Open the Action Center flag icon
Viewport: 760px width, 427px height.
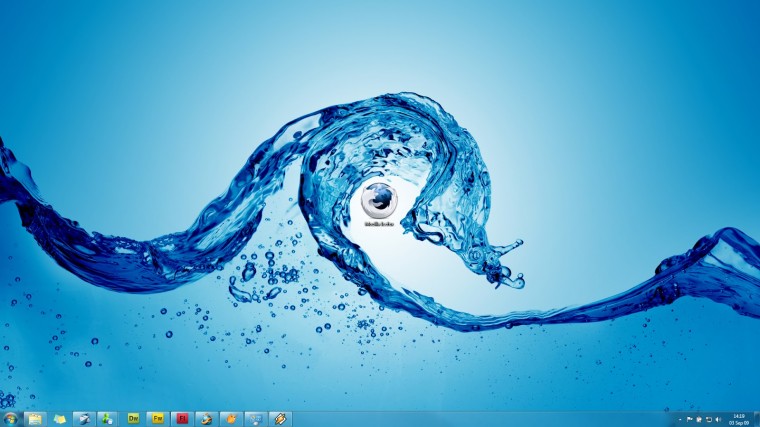click(x=690, y=420)
